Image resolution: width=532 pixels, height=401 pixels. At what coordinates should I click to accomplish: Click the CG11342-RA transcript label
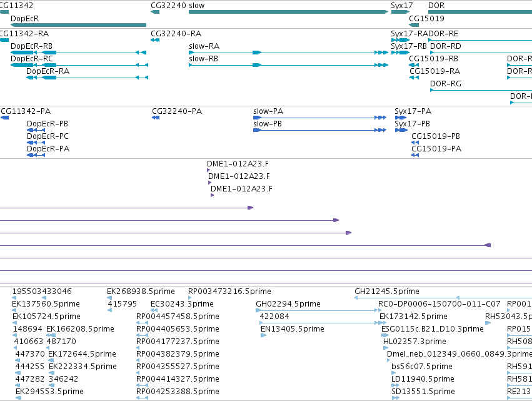(24, 34)
